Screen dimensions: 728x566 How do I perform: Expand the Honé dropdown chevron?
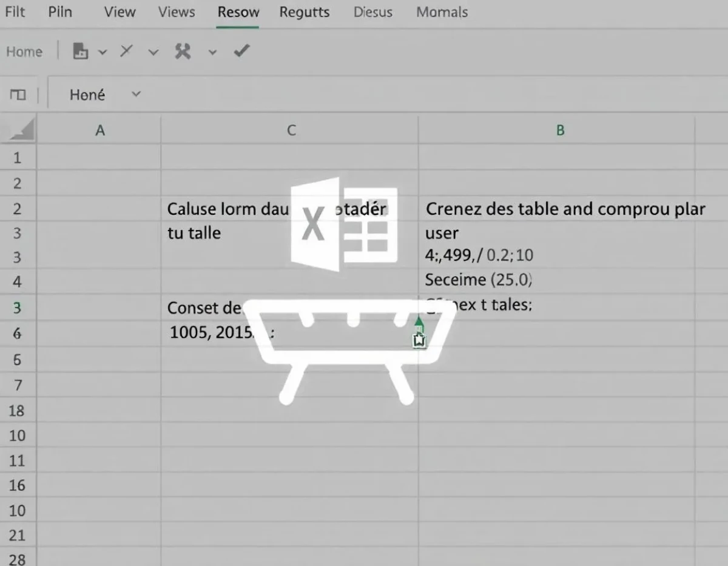tap(136, 94)
